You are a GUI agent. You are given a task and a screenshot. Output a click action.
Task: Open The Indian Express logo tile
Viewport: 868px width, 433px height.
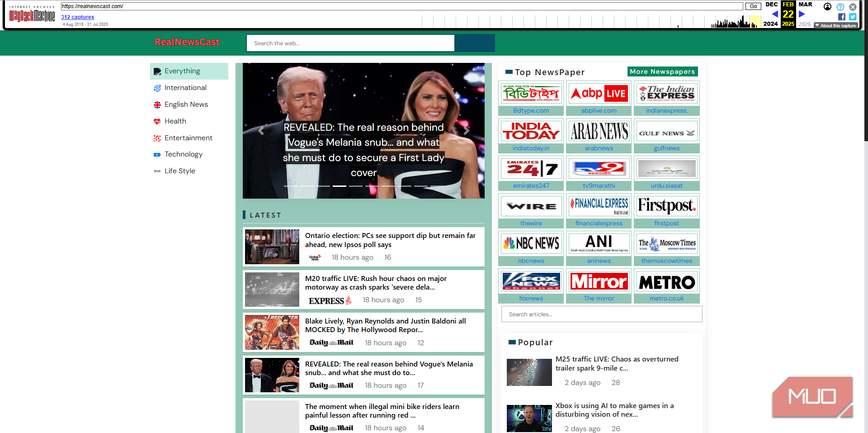click(x=666, y=94)
